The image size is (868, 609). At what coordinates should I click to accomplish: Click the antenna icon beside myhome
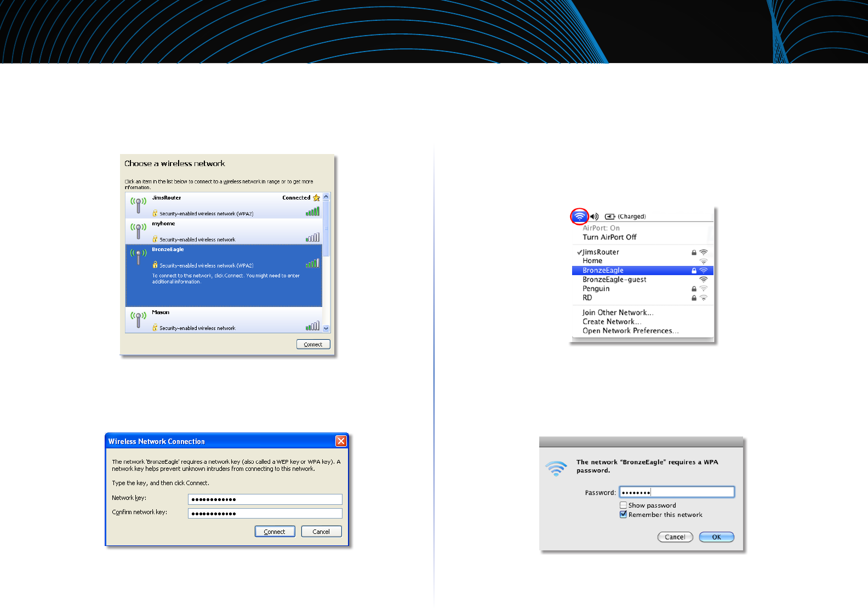[138, 231]
